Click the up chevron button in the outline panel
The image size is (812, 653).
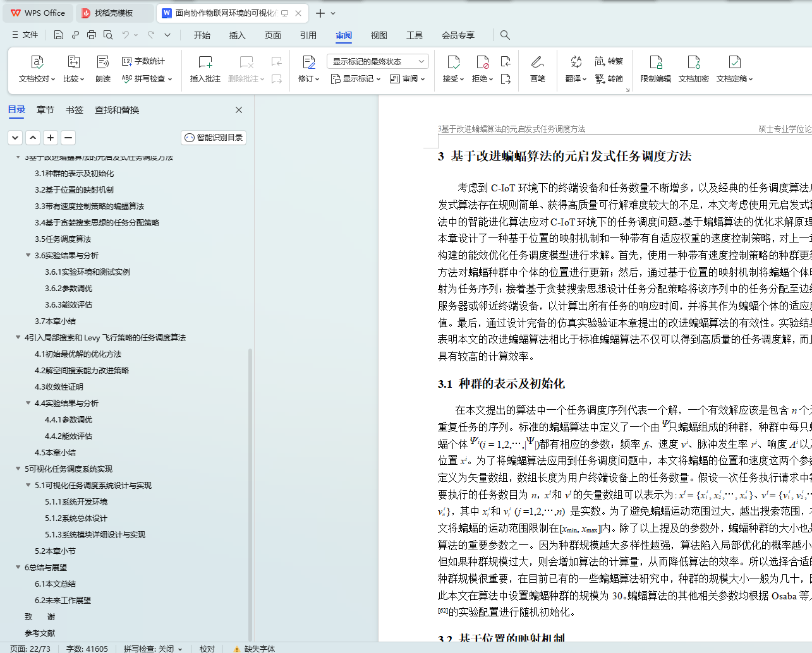[x=33, y=138]
